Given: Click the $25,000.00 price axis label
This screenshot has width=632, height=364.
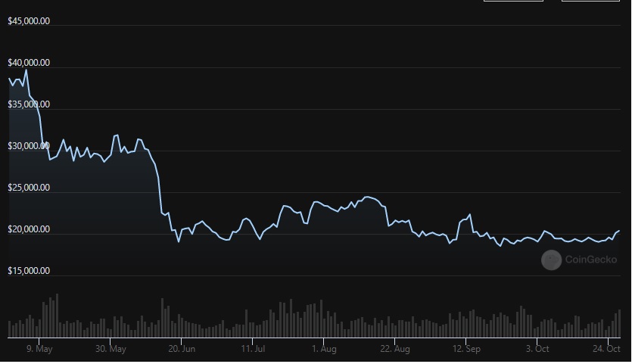Looking at the screenshot, I should click(29, 188).
